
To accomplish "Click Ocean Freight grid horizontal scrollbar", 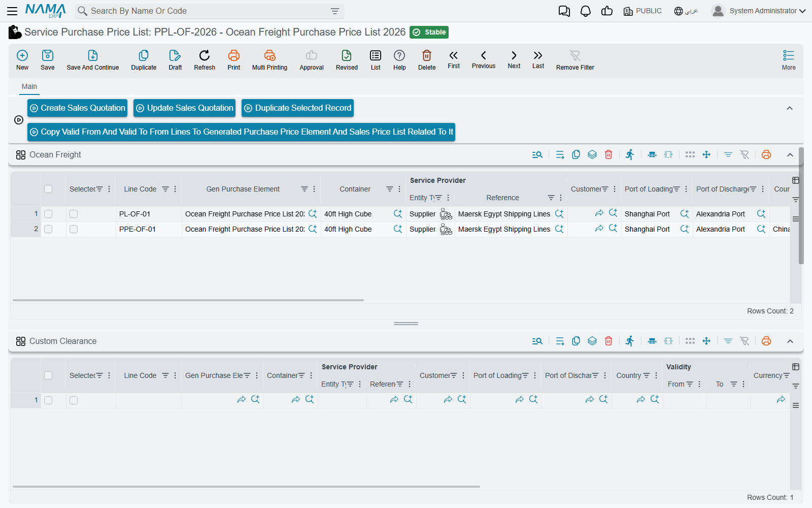I will pos(188,300).
